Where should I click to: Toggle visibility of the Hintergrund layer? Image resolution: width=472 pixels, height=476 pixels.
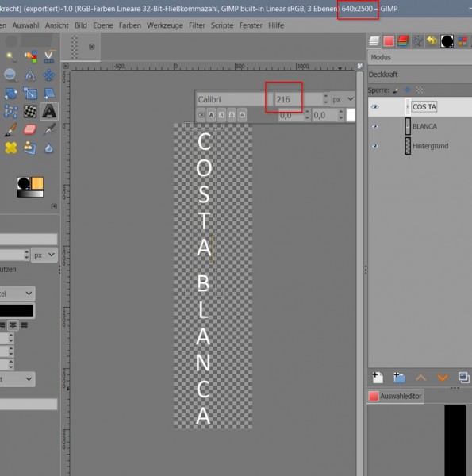coord(375,146)
